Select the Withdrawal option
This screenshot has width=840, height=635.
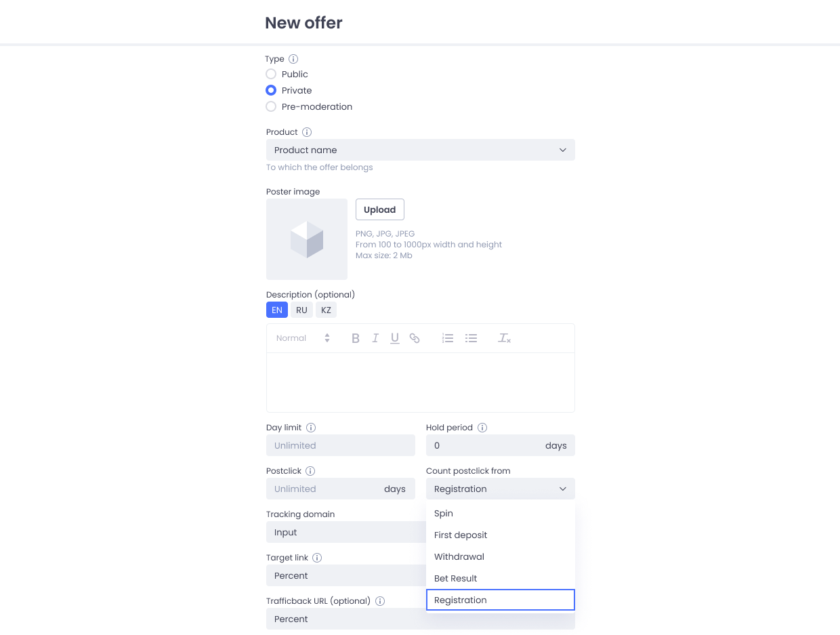pyautogui.click(x=459, y=556)
